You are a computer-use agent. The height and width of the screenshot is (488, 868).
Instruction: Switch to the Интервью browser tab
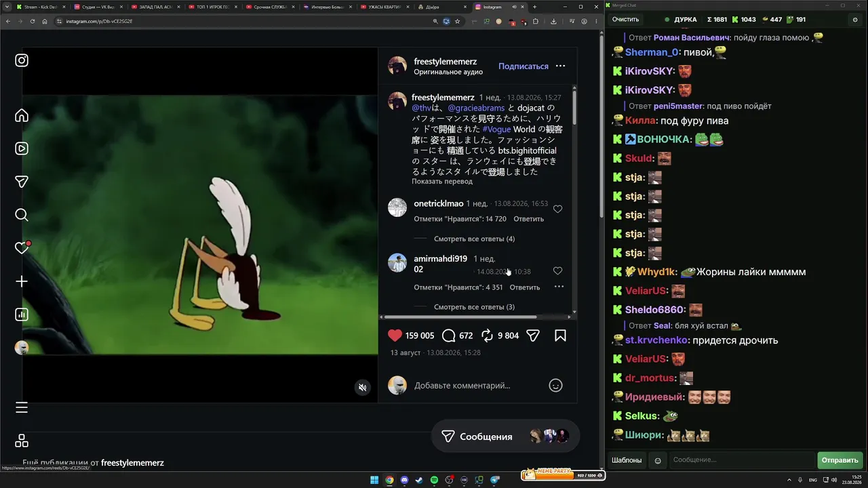(326, 7)
